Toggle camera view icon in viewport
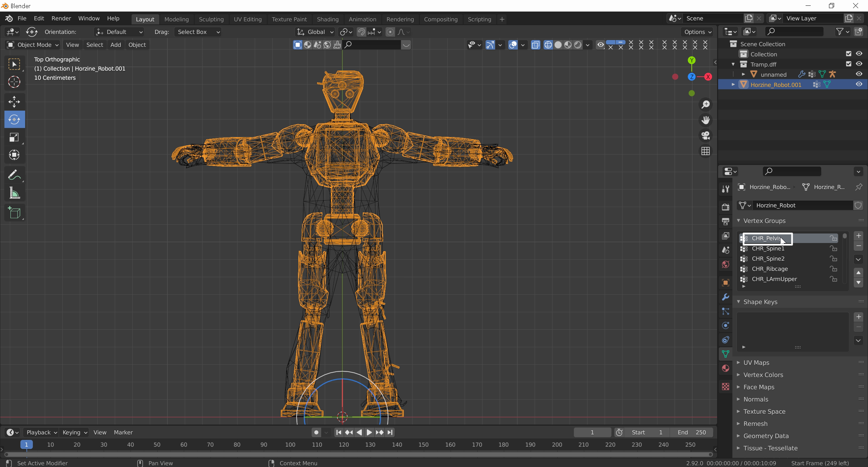Viewport: 868px width, 467px height. 706,135
